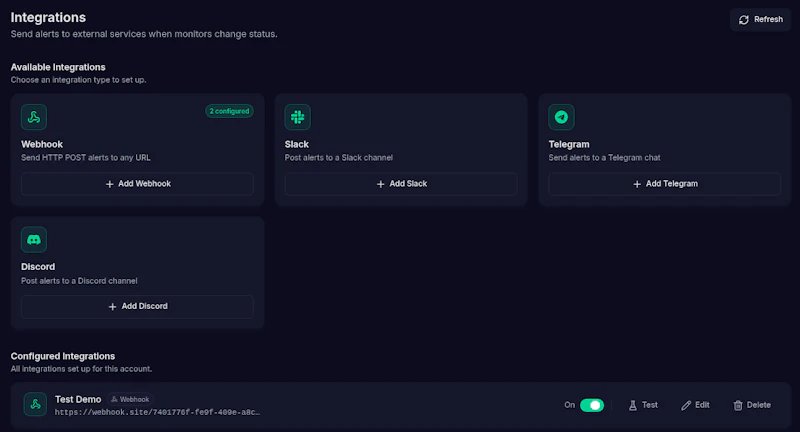Viewport: 800px width, 432px height.
Task: Click the Telegram card title
Action: point(569,144)
